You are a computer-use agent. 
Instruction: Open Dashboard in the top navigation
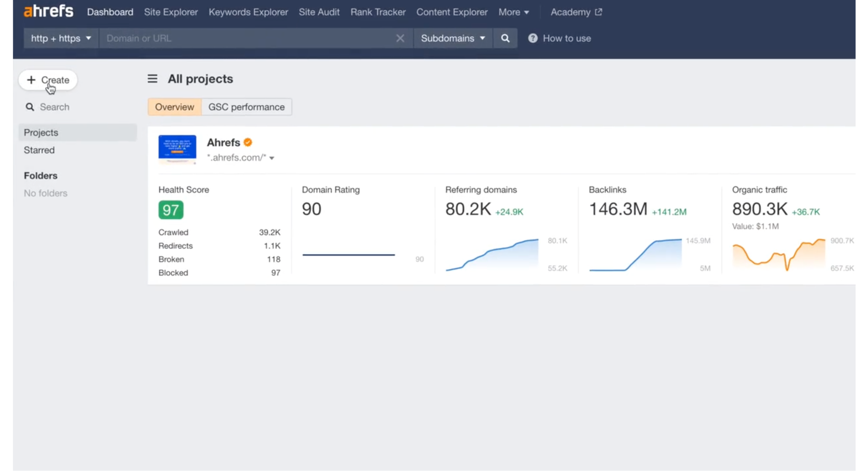[x=110, y=12]
